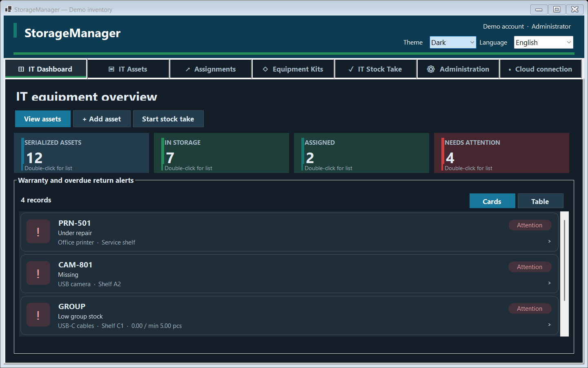Select the Cards view toggle
This screenshot has height=368, width=588.
coord(492,201)
